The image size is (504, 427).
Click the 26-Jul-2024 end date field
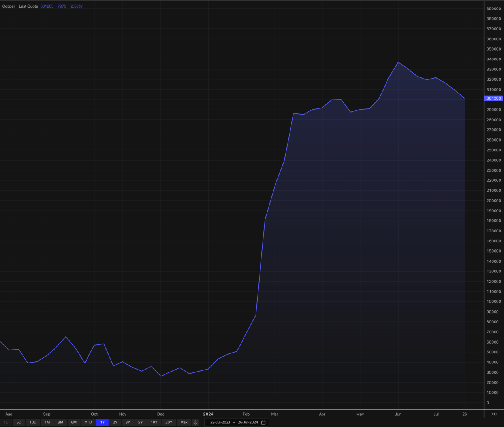(248, 422)
